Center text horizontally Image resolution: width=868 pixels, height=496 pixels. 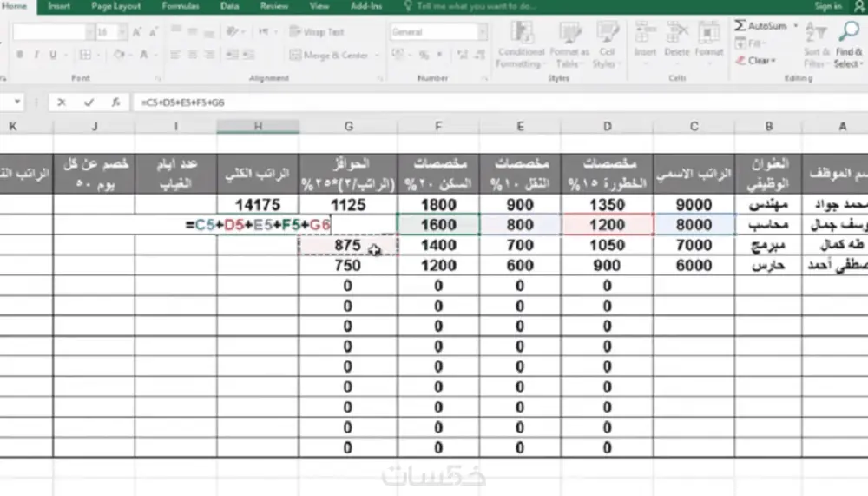coord(193,55)
